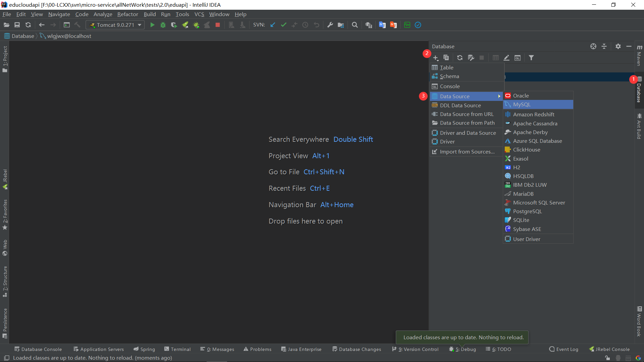Screen dimensions: 644x362
Task: Open Database panel gear settings
Action: 618,46
